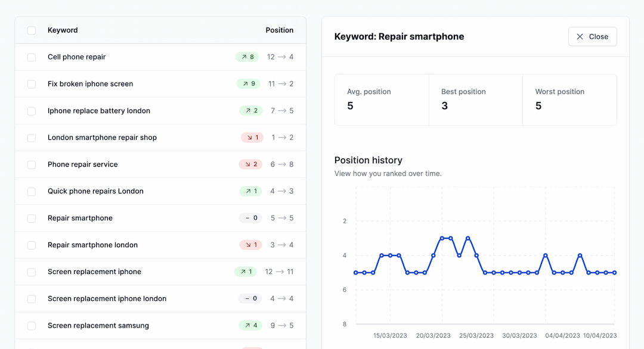The height and width of the screenshot is (349, 644).
Task: Click the up-2 badge for Iphone replace battery london
Action: (x=250, y=111)
